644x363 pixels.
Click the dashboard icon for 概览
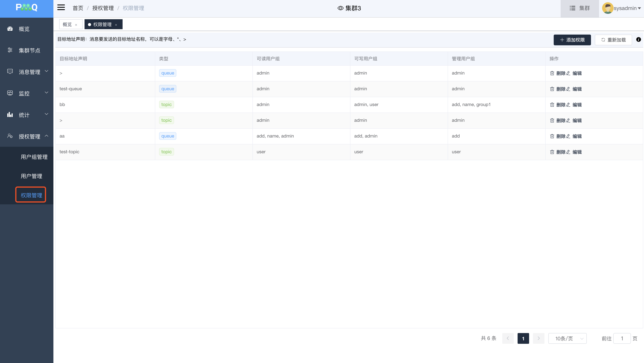(10, 29)
